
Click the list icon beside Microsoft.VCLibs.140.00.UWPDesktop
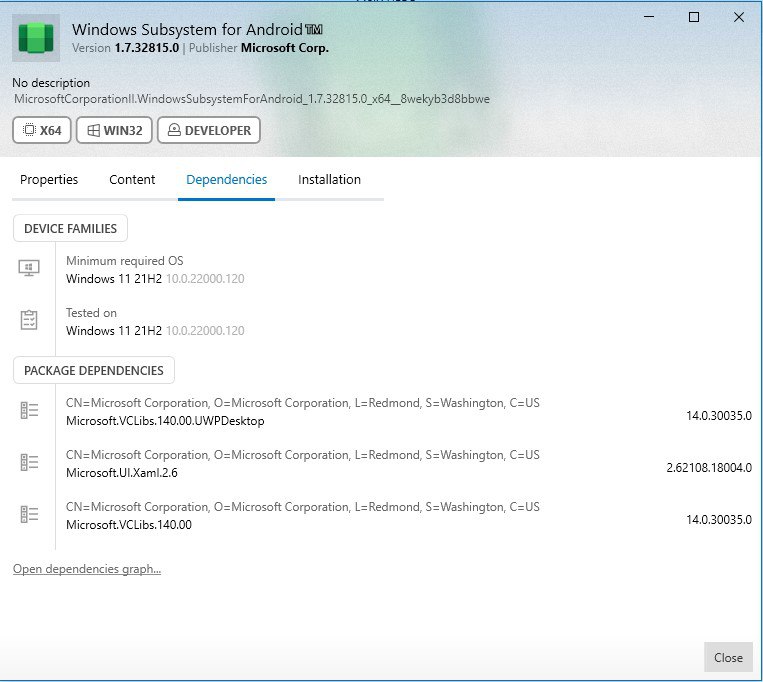pyautogui.click(x=29, y=410)
